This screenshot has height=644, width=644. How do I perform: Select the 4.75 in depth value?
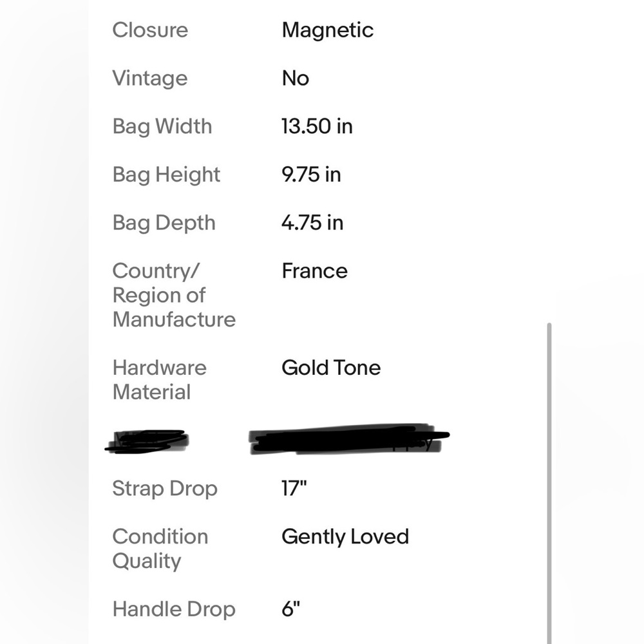point(312,223)
